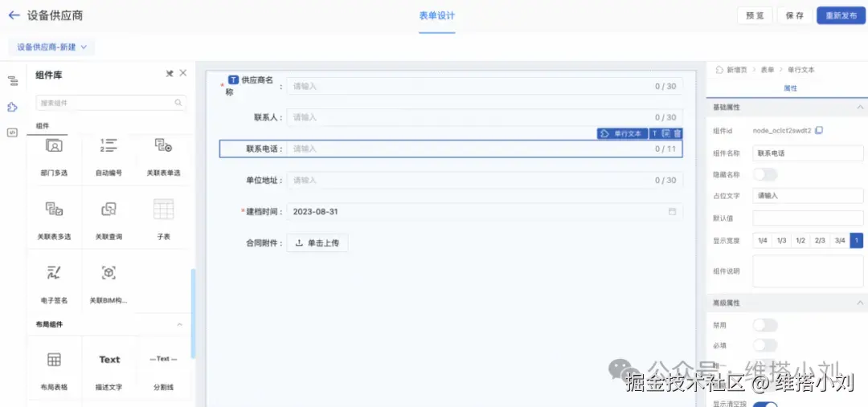Click the 单行文本 tag on selected field

coord(622,134)
